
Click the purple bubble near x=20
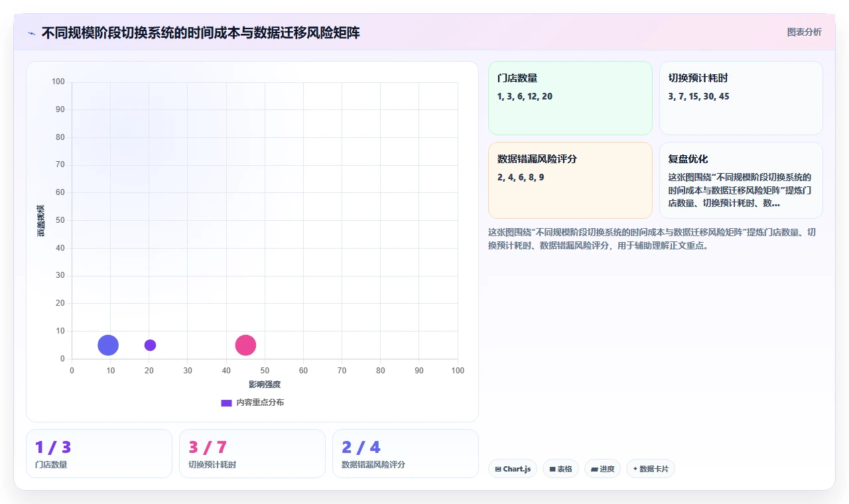(150, 345)
